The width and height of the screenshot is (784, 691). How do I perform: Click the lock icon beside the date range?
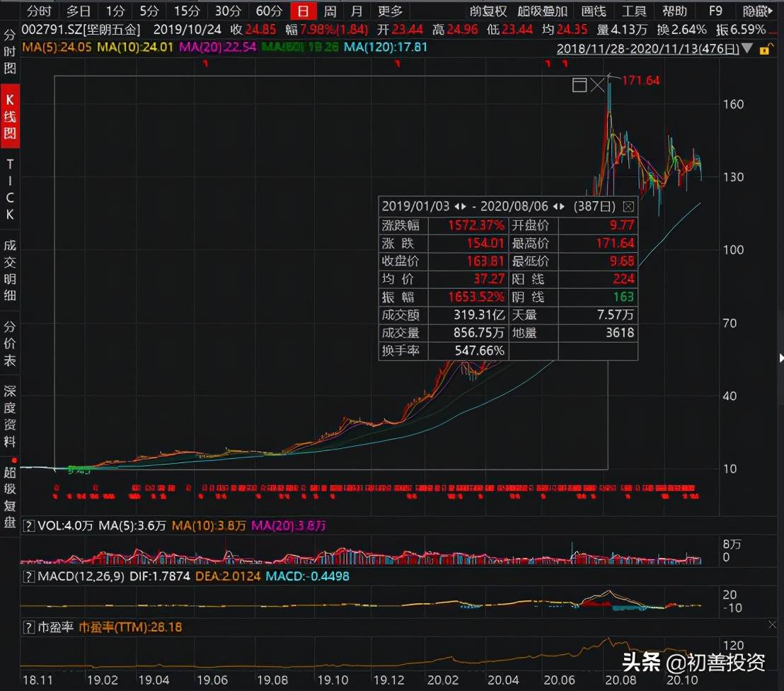click(x=764, y=50)
